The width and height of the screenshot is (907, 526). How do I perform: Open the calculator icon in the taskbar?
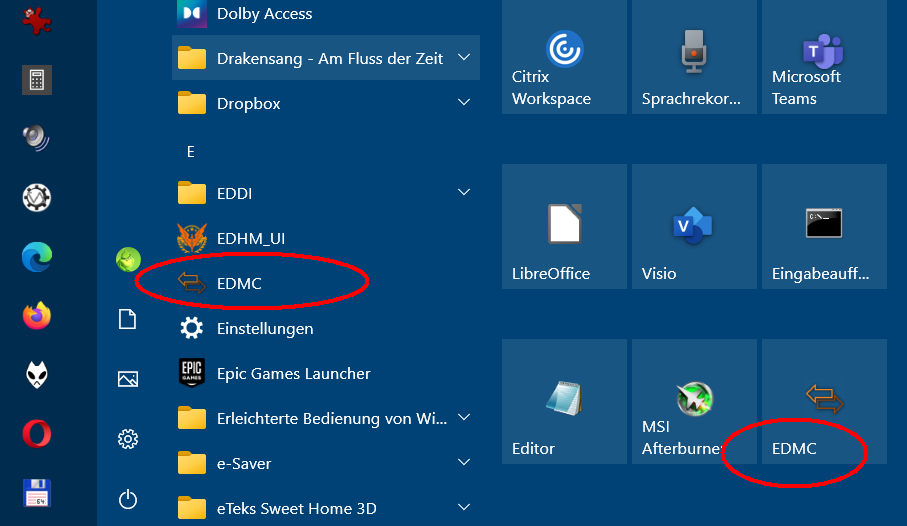coord(37,80)
